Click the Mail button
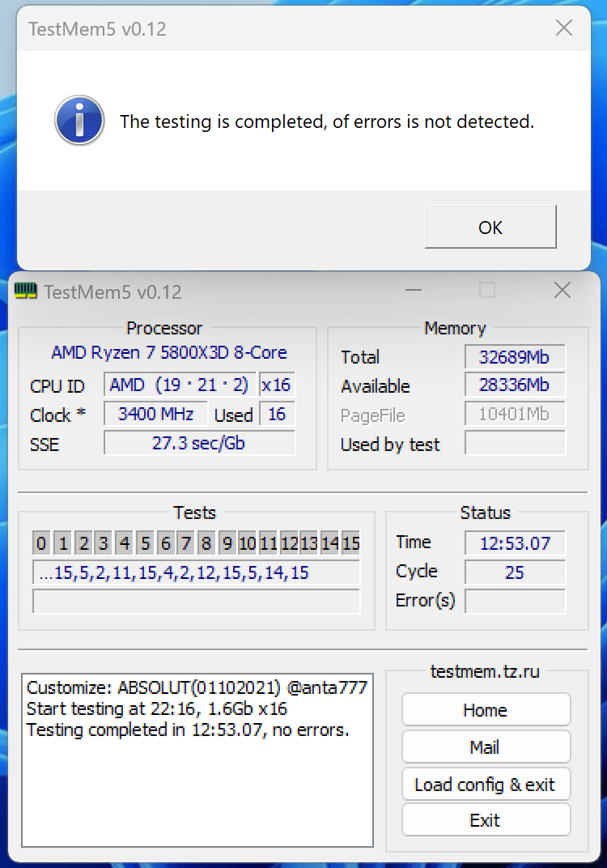Viewport: 607px width, 868px height. pyautogui.click(x=486, y=747)
